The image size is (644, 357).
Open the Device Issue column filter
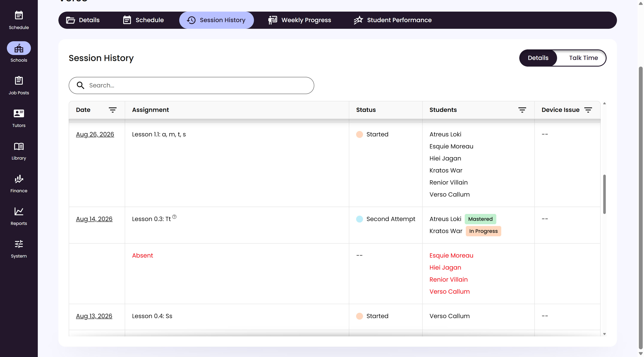(x=588, y=110)
